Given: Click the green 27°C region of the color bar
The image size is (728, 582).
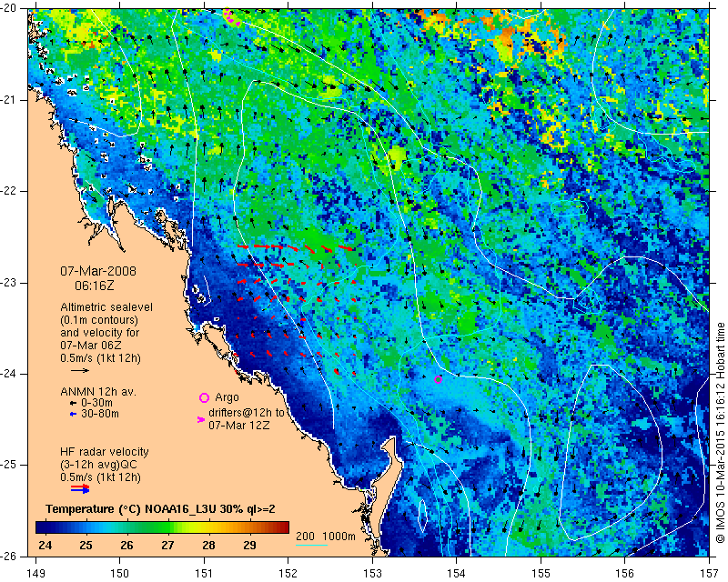Looking at the screenshot, I should click(167, 527).
